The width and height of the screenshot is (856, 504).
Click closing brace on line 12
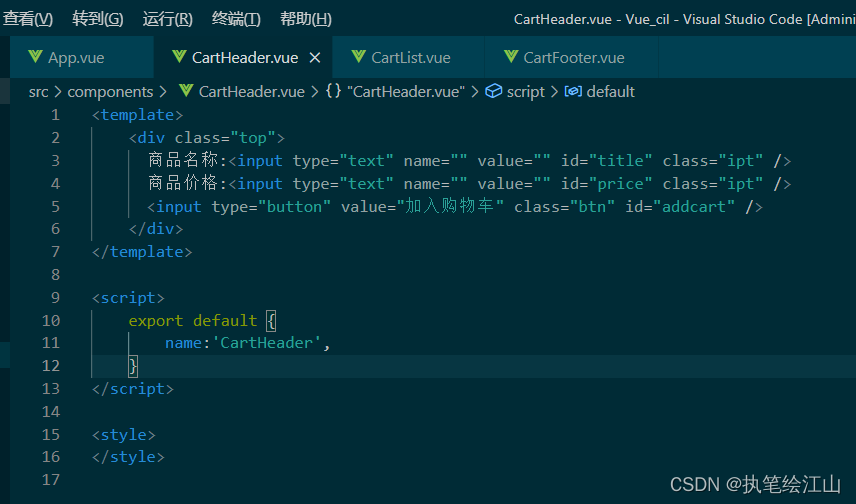[133, 366]
